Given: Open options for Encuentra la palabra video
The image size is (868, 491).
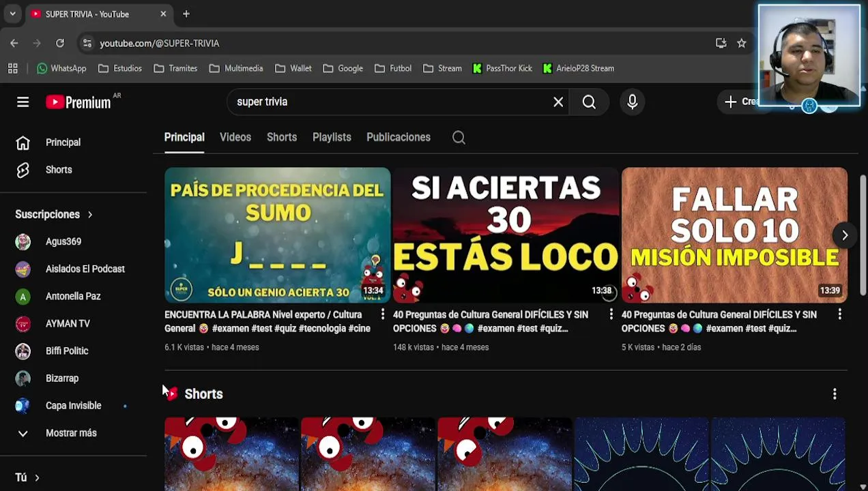Looking at the screenshot, I should (382, 314).
